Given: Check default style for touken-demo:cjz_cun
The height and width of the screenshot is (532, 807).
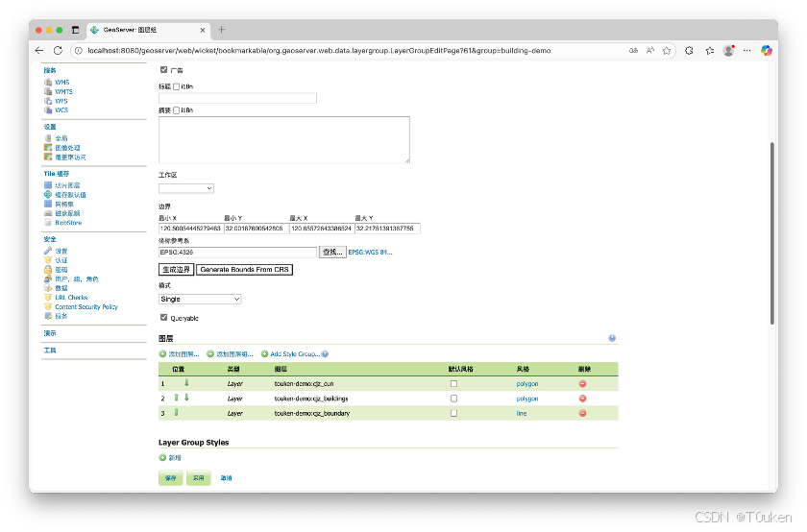Looking at the screenshot, I should click(x=453, y=384).
